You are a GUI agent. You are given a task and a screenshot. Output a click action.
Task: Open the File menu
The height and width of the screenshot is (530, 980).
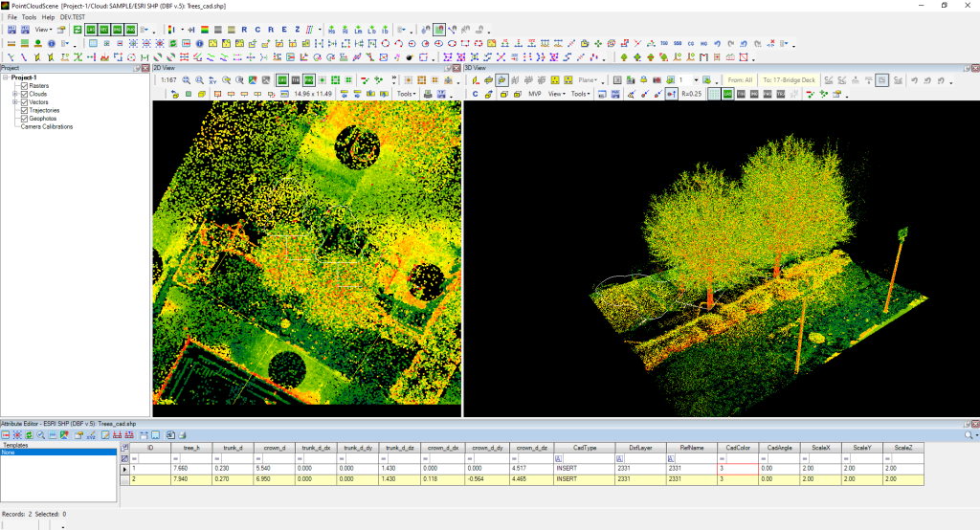click(x=12, y=17)
